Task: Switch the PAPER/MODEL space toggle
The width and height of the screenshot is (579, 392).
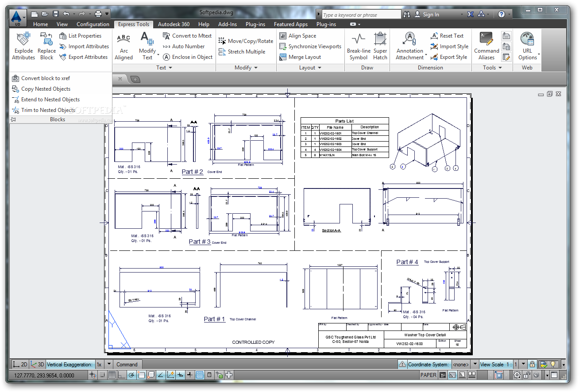Action: 428,375
